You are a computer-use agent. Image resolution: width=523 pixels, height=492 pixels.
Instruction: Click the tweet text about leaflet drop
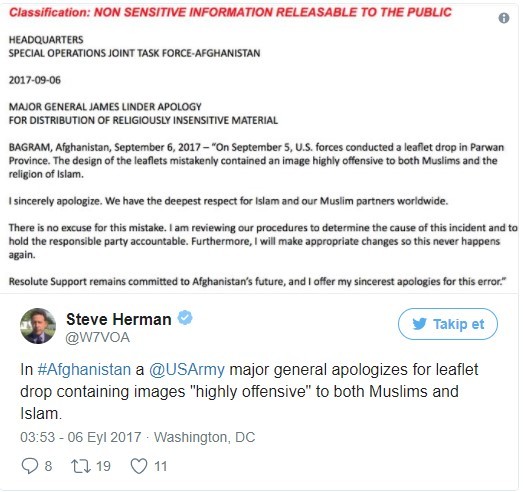point(249,392)
